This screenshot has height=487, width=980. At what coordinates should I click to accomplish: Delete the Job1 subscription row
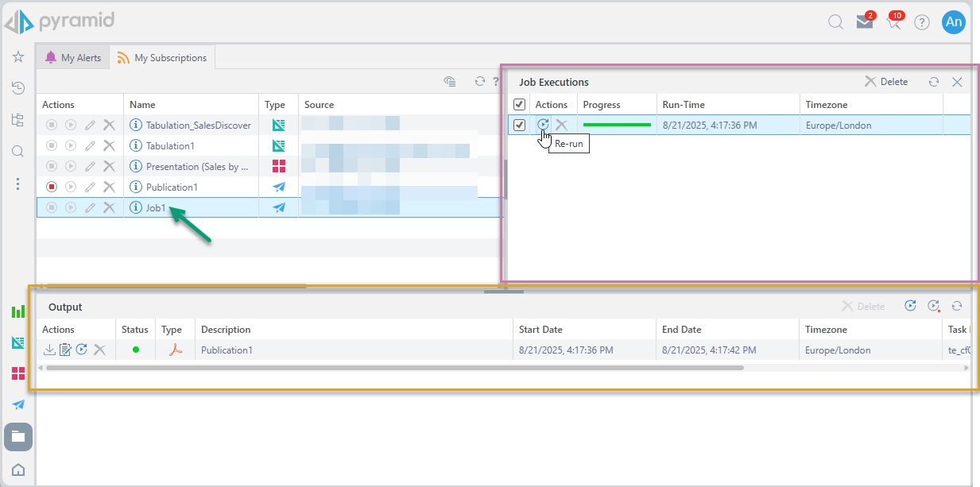point(110,207)
